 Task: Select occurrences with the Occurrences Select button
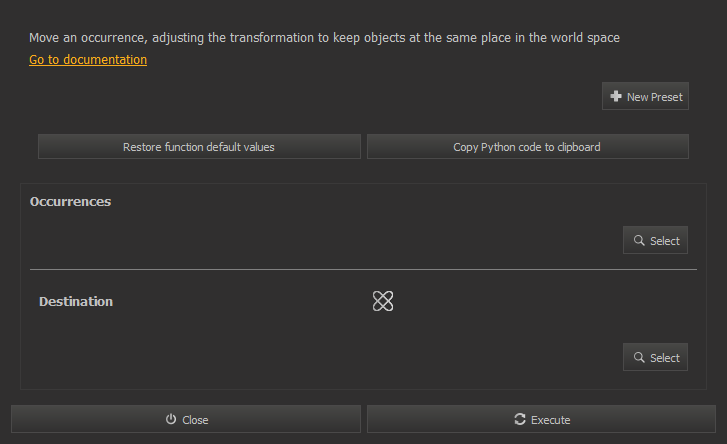pyautogui.click(x=655, y=240)
